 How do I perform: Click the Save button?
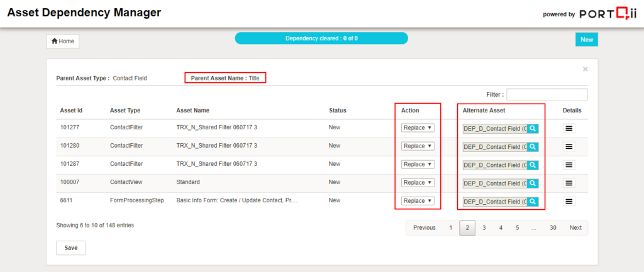pos(70,248)
